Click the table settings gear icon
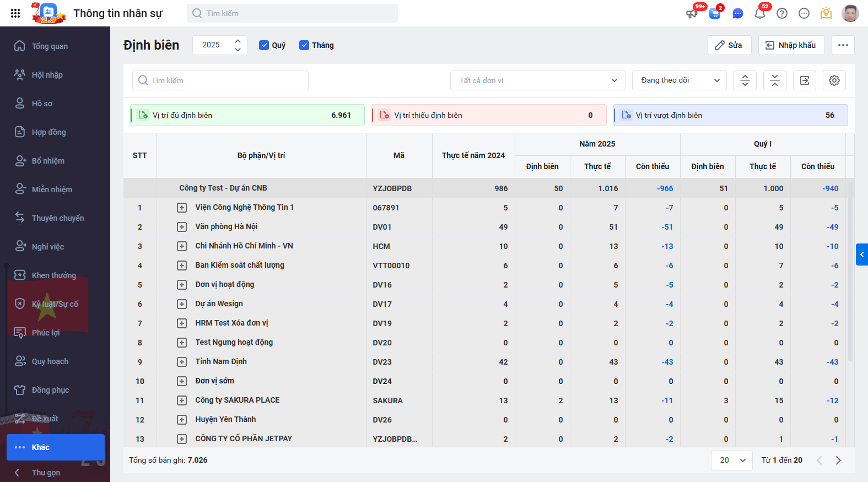 tap(834, 80)
